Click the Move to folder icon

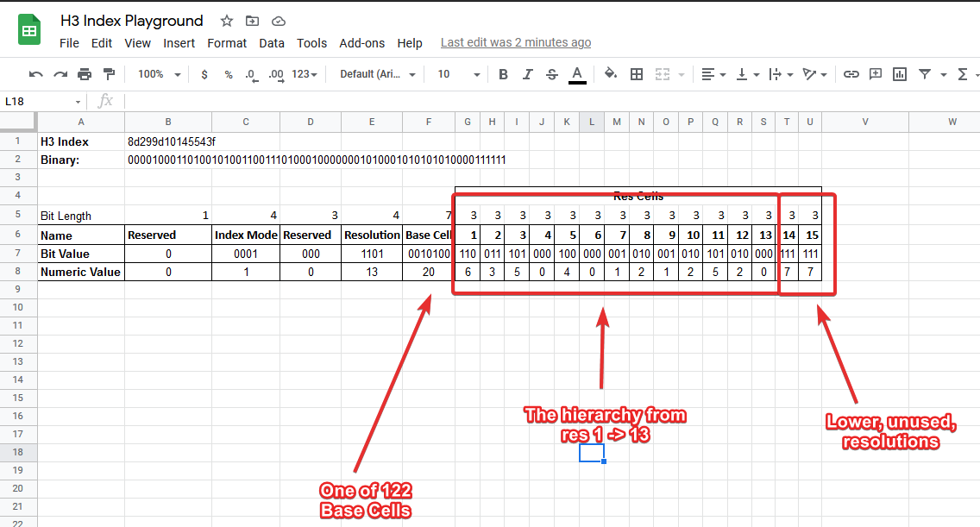(252, 22)
